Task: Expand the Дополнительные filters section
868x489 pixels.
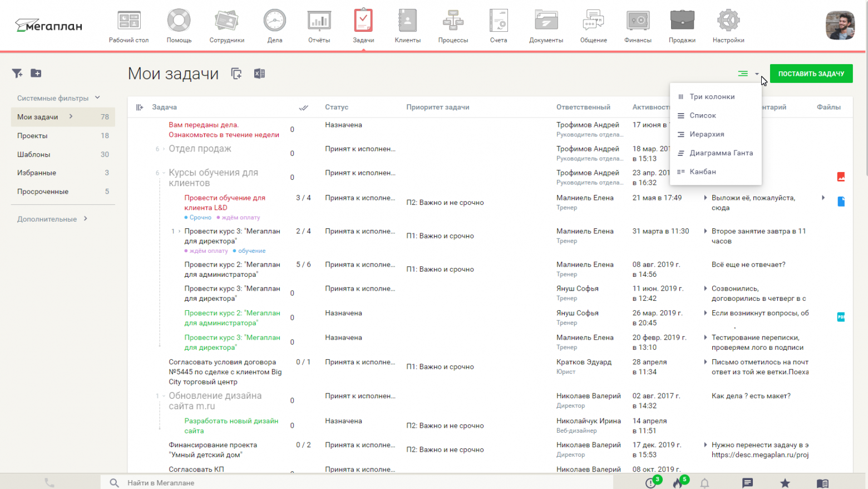Action: pos(52,219)
